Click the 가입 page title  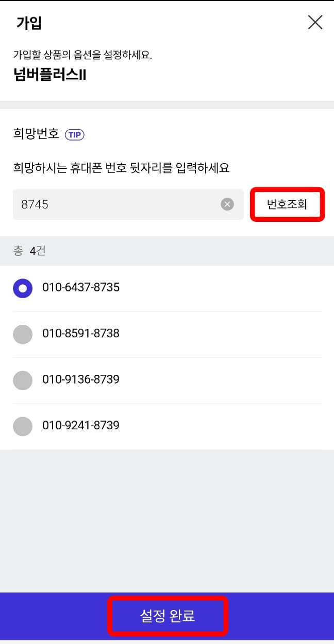26,23
